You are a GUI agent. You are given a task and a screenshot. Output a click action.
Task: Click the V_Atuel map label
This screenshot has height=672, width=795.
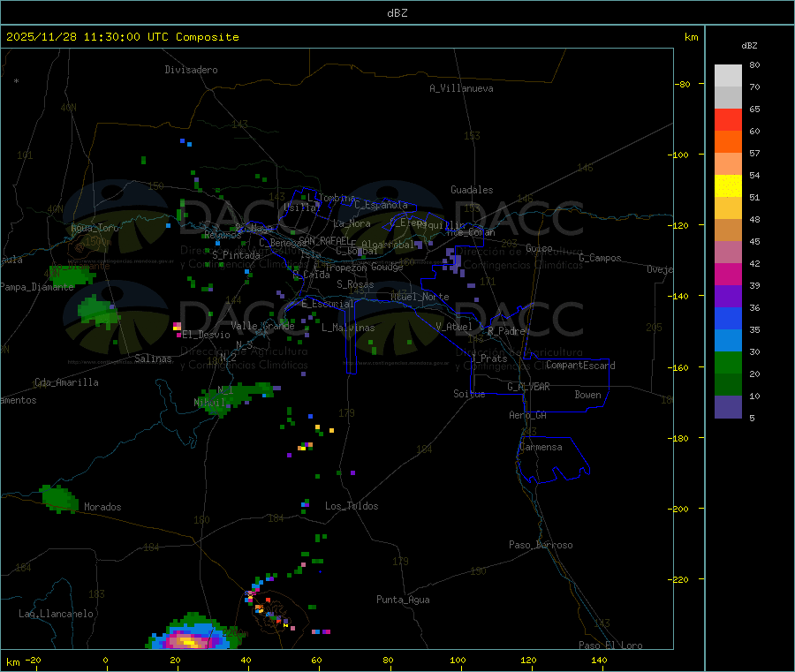454,327
